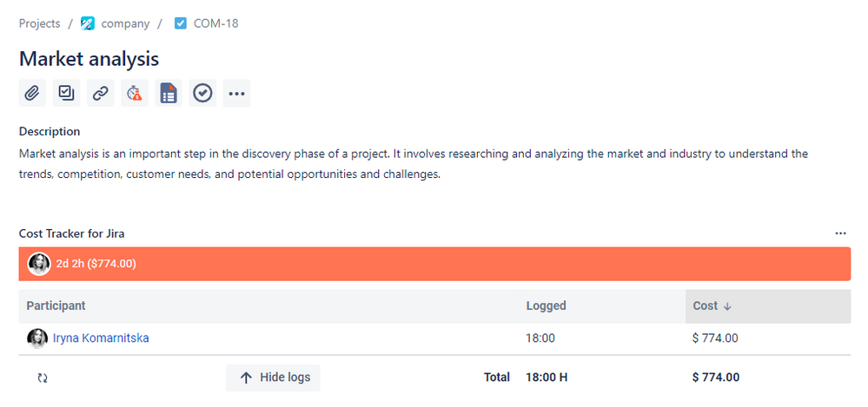868x407 pixels.
Task: Click the refresh icon in the totals row
Action: point(42,378)
